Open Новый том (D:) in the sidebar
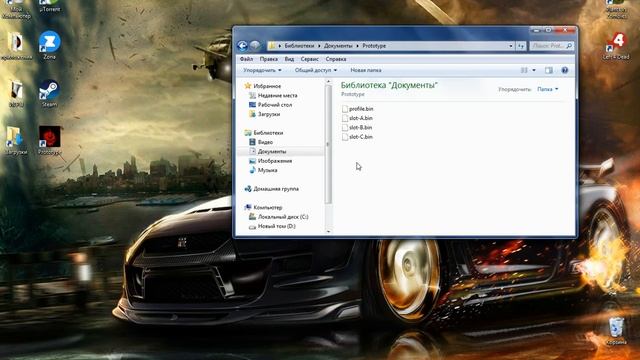This screenshot has height=360, width=640. click(x=277, y=226)
